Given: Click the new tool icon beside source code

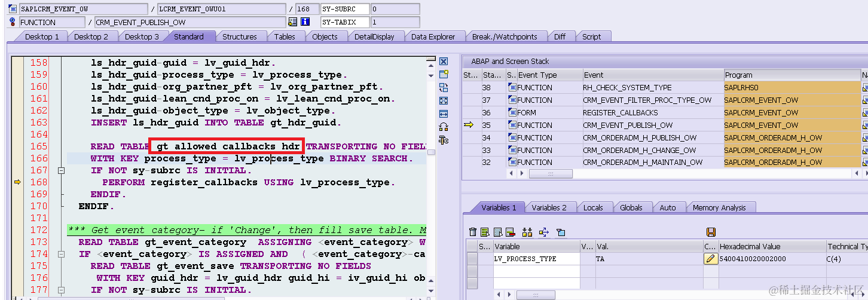Looking at the screenshot, I should pos(444,74).
